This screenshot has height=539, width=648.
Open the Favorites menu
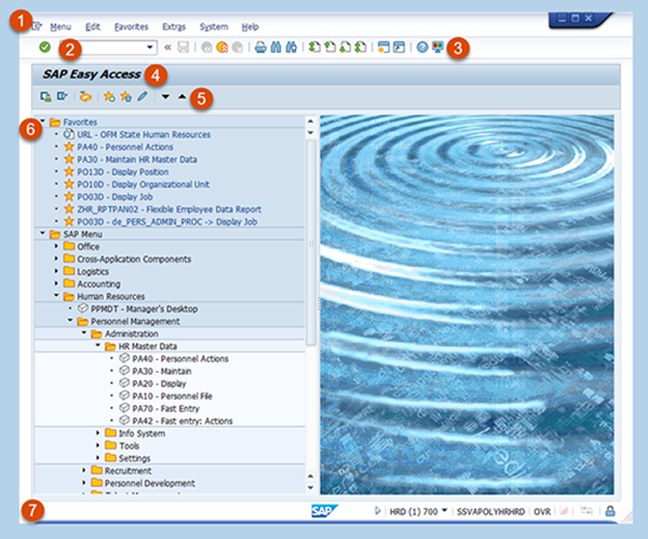(x=131, y=27)
